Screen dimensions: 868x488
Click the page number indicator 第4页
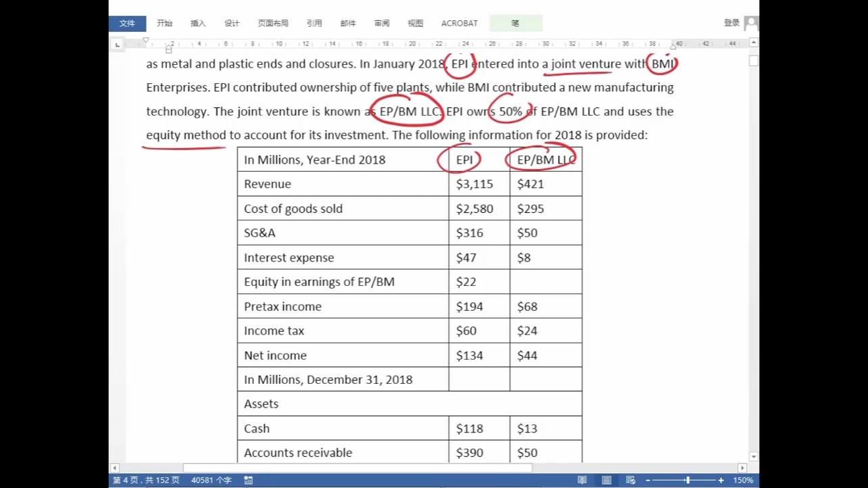[145, 480]
